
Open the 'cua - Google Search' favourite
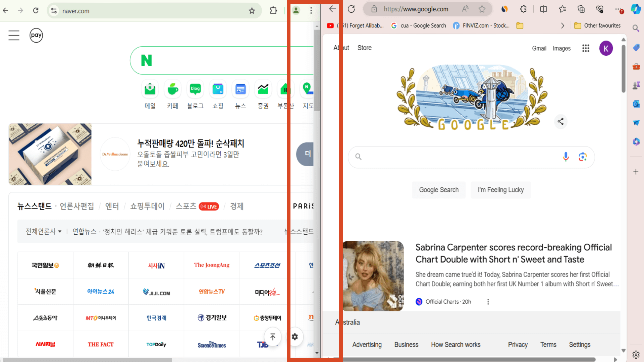click(x=419, y=25)
